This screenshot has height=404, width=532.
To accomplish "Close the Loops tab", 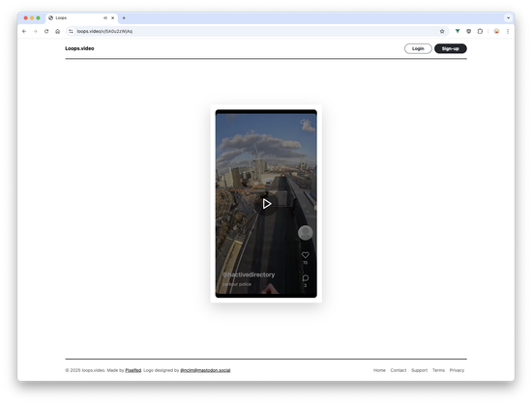I will click(112, 18).
